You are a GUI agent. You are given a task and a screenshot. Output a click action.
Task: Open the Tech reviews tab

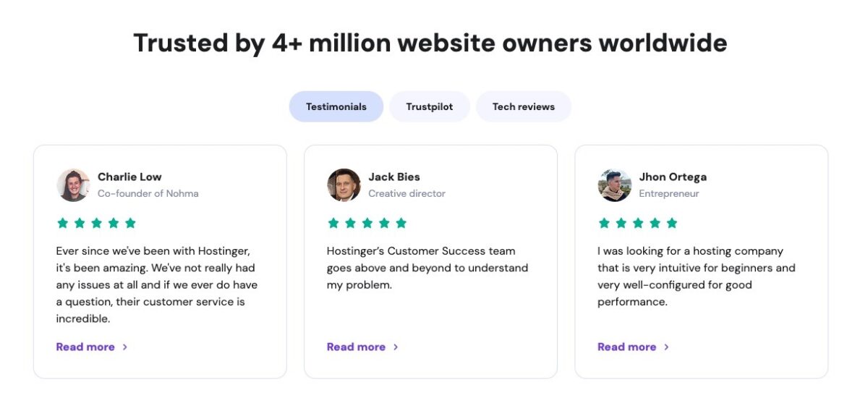point(523,106)
